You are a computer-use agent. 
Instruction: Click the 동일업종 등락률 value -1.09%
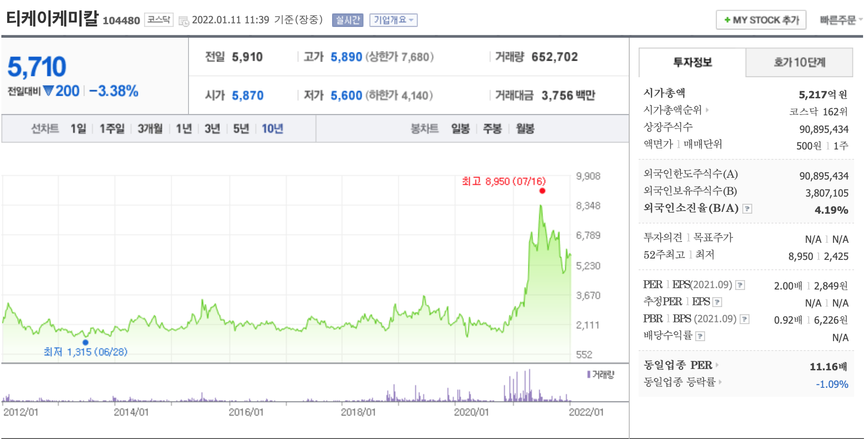pyautogui.click(x=832, y=384)
